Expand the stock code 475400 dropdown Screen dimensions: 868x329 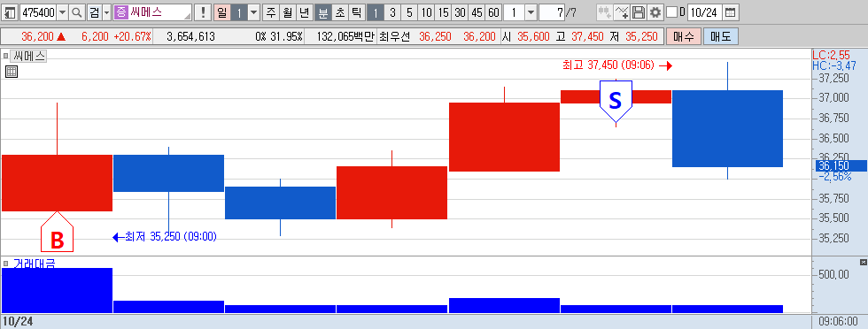62,12
